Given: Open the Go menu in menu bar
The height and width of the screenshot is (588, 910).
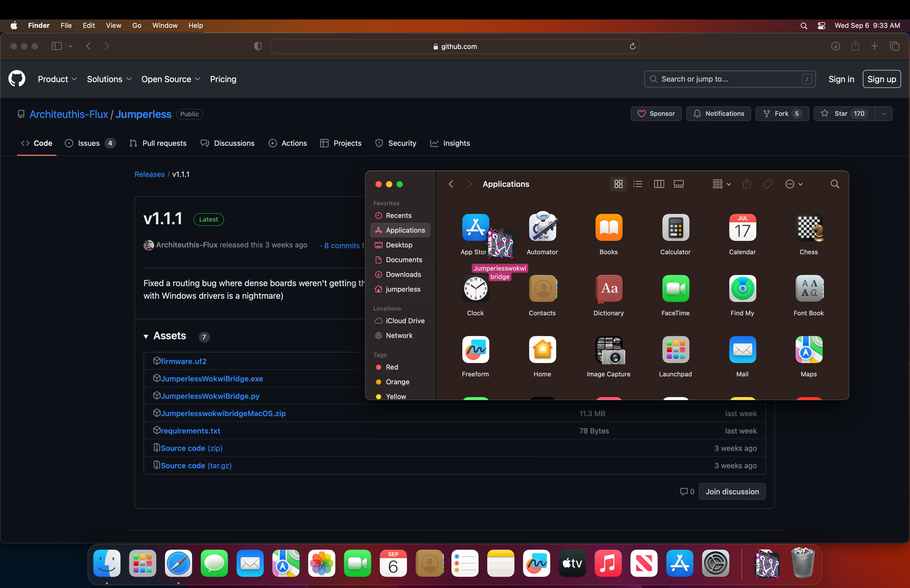Looking at the screenshot, I should pos(137,26).
